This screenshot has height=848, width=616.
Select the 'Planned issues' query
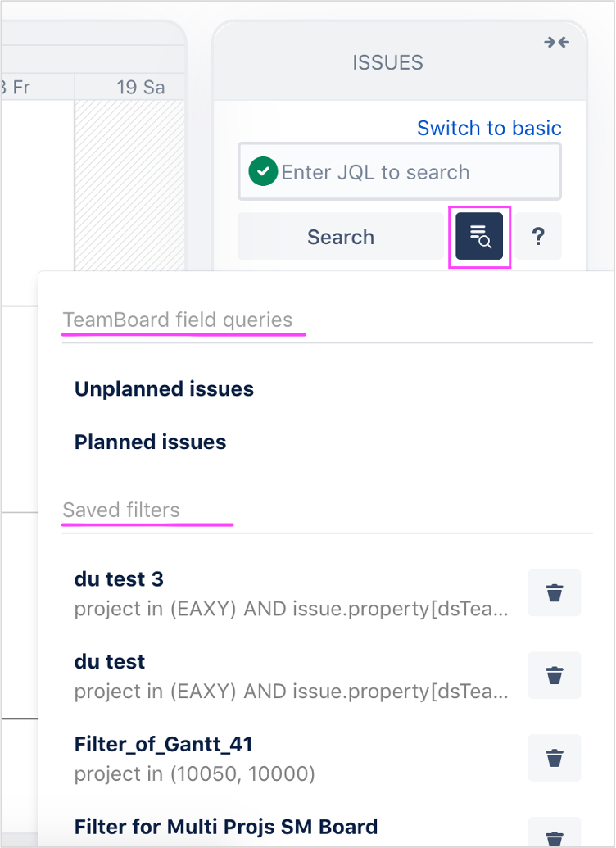150,442
